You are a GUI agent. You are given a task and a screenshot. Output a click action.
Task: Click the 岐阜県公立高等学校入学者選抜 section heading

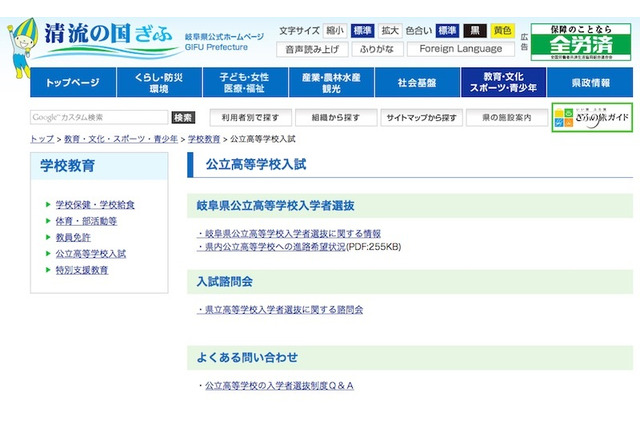[x=276, y=206]
